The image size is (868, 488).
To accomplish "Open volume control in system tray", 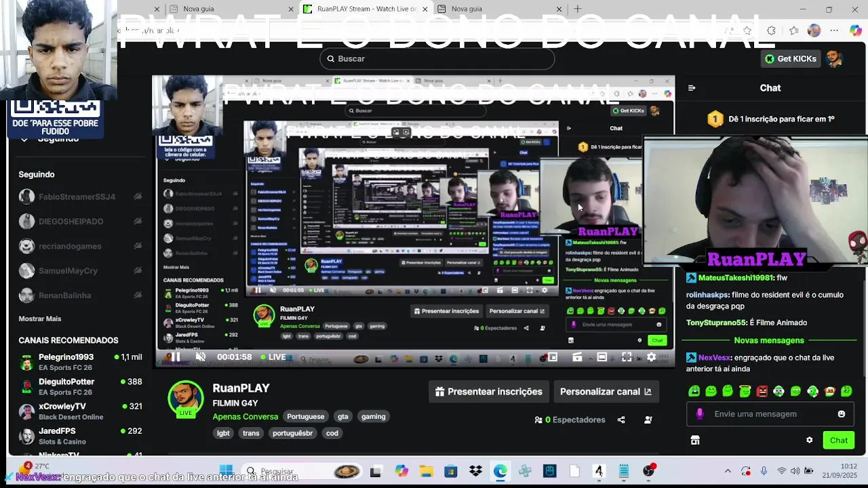I will pos(795,471).
